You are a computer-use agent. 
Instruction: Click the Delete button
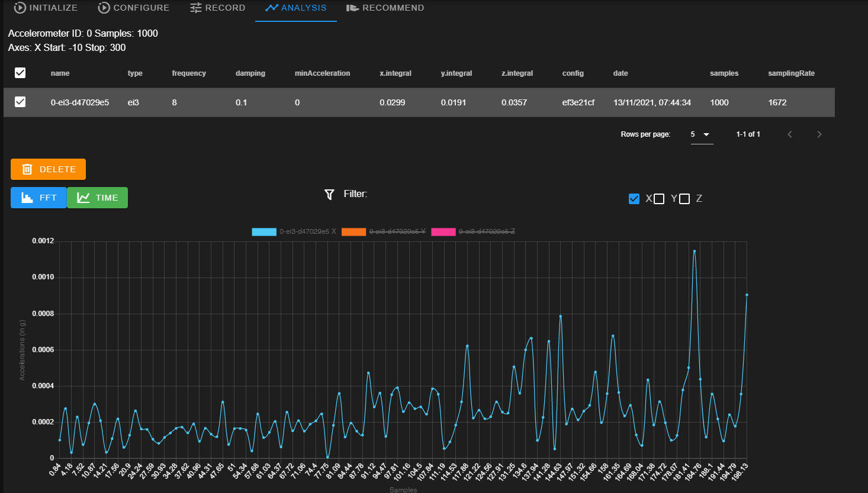click(x=48, y=169)
